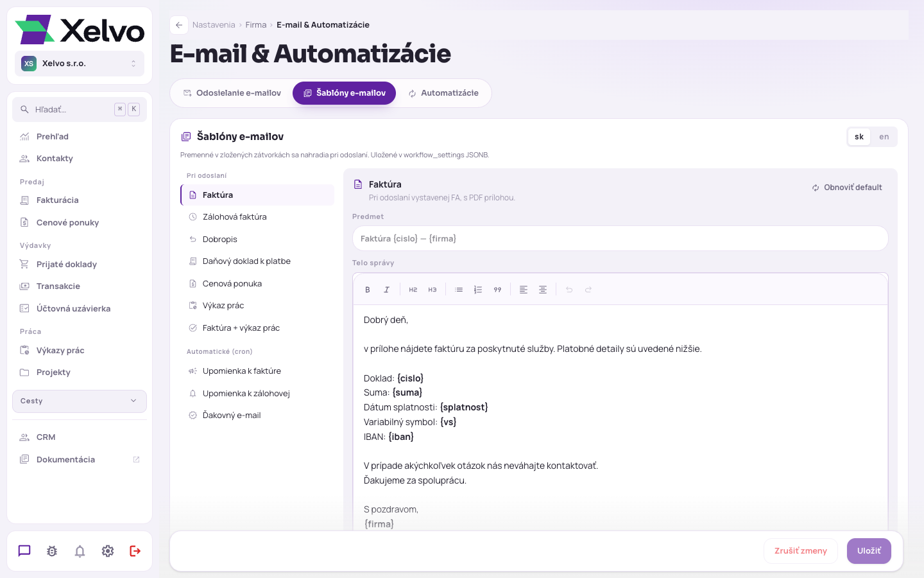Focus the Predmet subject input field

coord(620,238)
